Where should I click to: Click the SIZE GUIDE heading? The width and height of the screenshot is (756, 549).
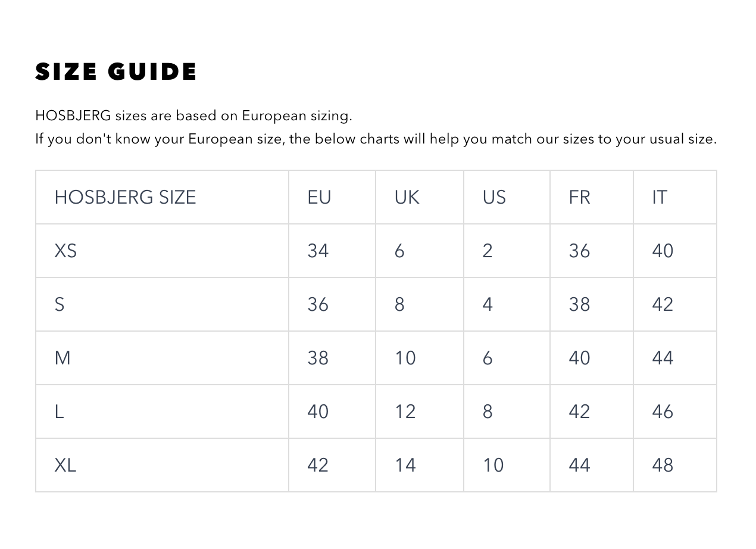[x=116, y=72]
